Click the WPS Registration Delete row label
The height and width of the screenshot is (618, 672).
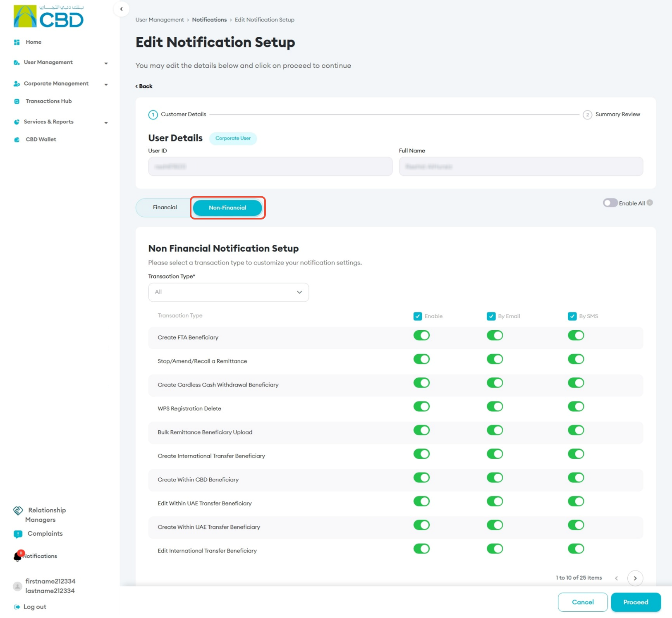(x=189, y=409)
